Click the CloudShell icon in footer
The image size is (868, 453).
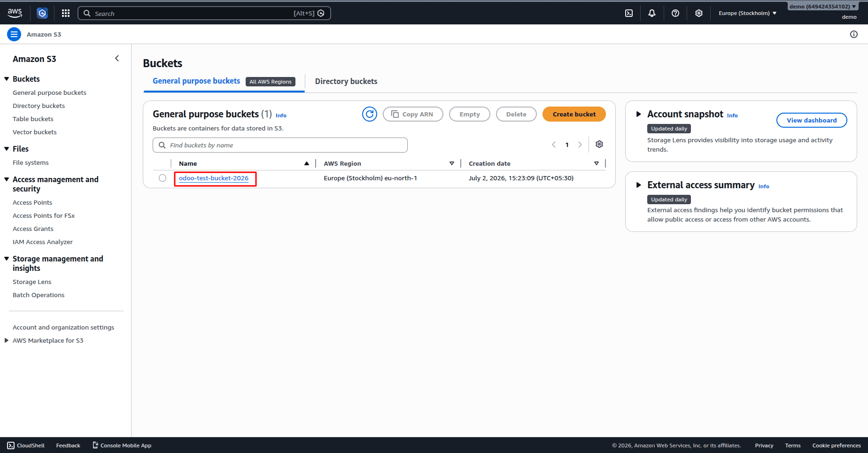(x=11, y=445)
